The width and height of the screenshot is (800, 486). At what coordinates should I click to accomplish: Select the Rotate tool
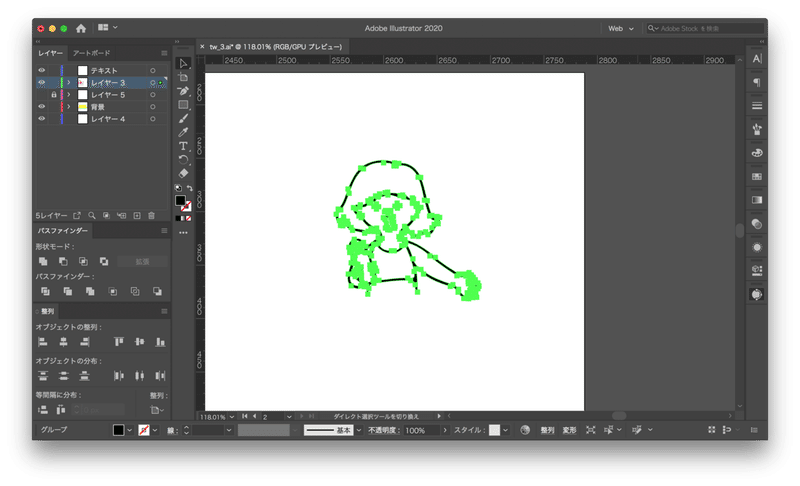(x=183, y=160)
